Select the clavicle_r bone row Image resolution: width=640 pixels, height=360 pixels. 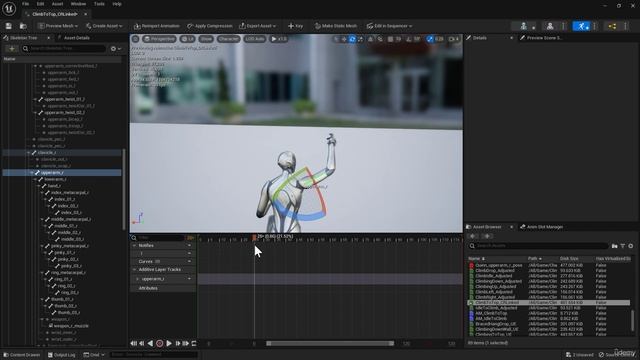pos(62,152)
